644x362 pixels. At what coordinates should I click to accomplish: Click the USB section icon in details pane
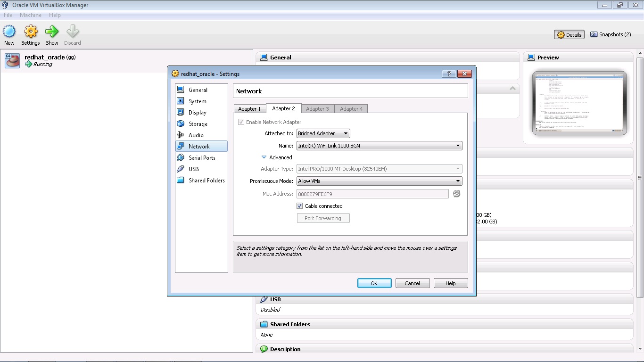pyautogui.click(x=264, y=299)
